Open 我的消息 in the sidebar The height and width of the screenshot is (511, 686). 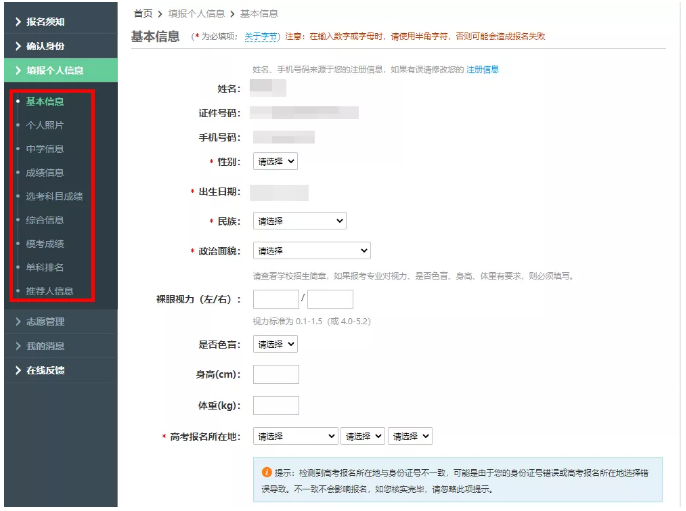point(46,346)
